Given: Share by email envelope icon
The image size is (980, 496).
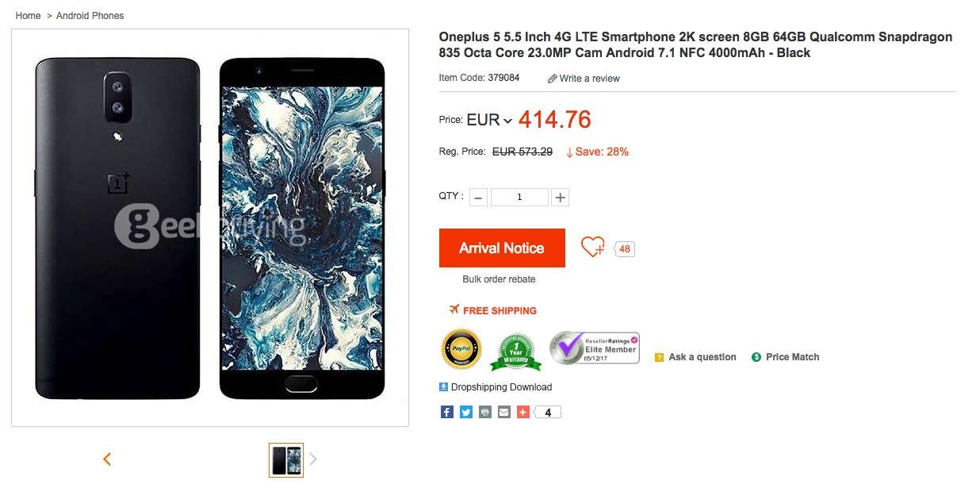Looking at the screenshot, I should tap(503, 412).
